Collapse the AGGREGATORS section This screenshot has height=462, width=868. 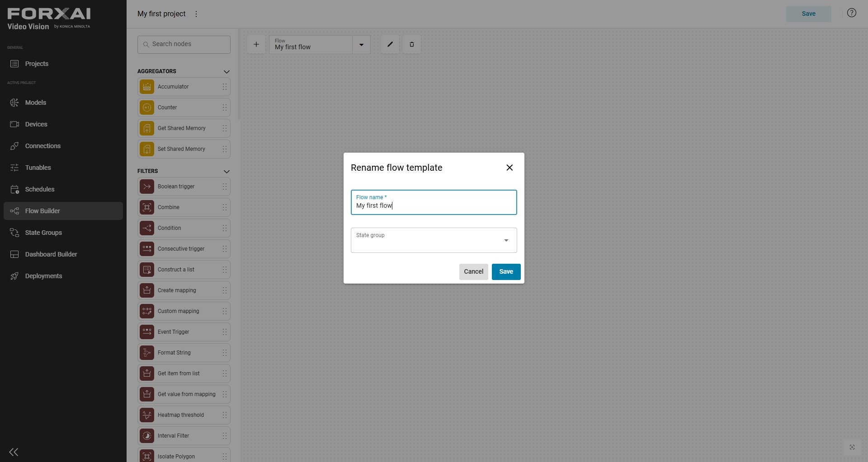point(226,71)
